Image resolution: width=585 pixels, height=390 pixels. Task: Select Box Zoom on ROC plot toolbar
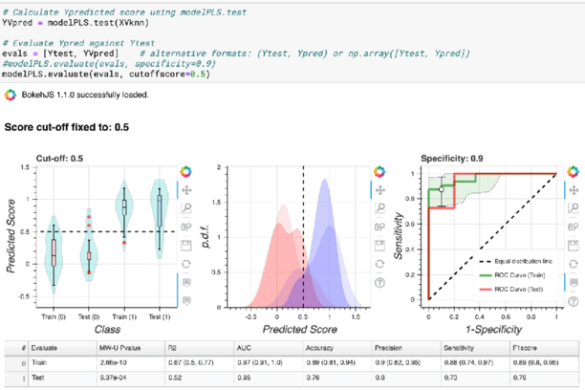click(573, 208)
